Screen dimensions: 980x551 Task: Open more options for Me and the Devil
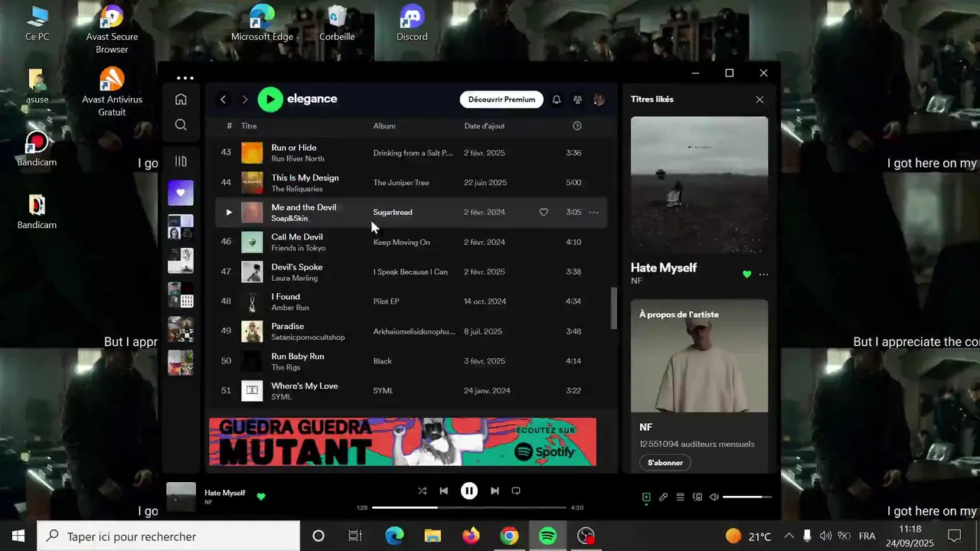coord(593,212)
